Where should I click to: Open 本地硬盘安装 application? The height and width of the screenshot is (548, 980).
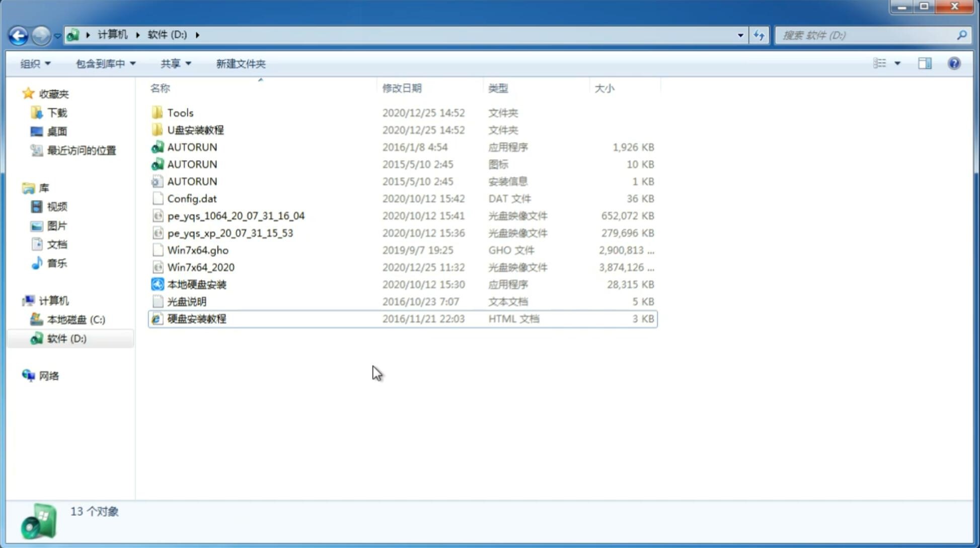tap(196, 284)
